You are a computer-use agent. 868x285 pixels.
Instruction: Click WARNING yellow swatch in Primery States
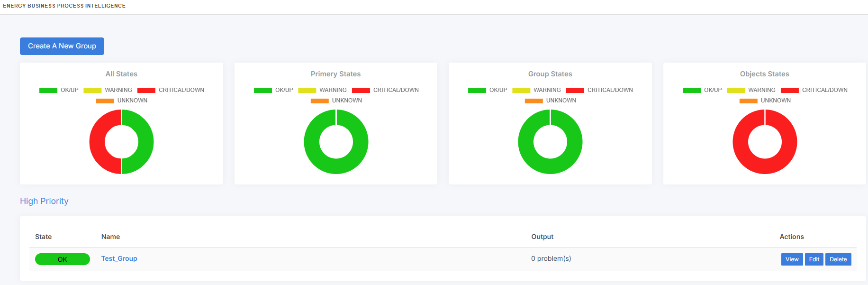pos(307,90)
